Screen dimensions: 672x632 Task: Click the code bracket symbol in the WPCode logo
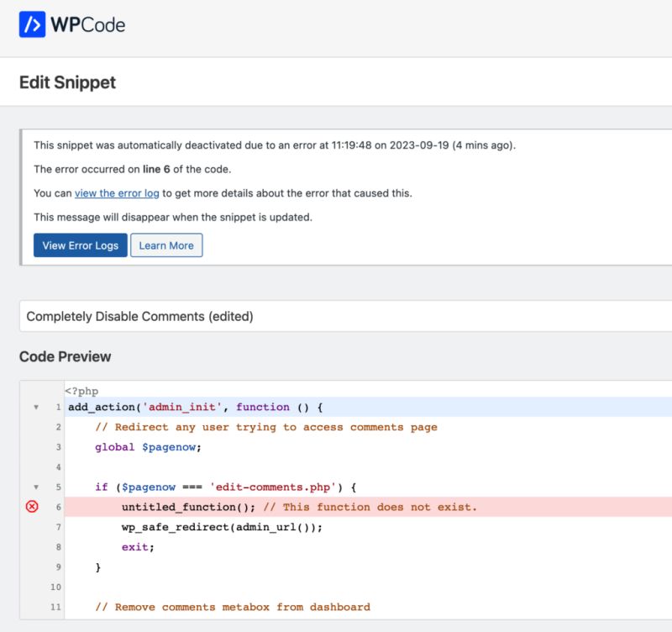click(x=30, y=24)
